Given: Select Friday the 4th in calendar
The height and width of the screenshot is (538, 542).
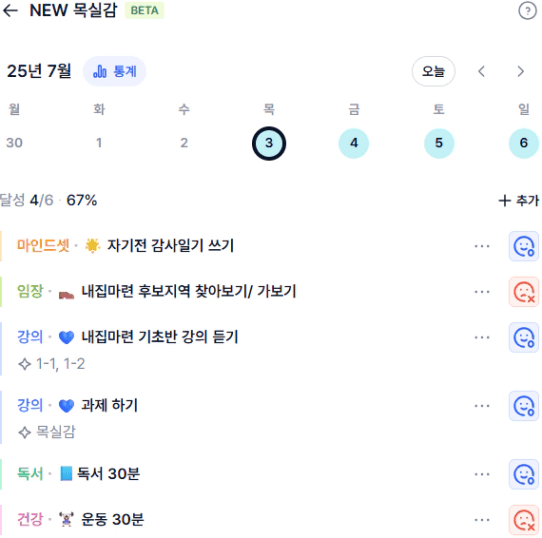Looking at the screenshot, I should 354,143.
